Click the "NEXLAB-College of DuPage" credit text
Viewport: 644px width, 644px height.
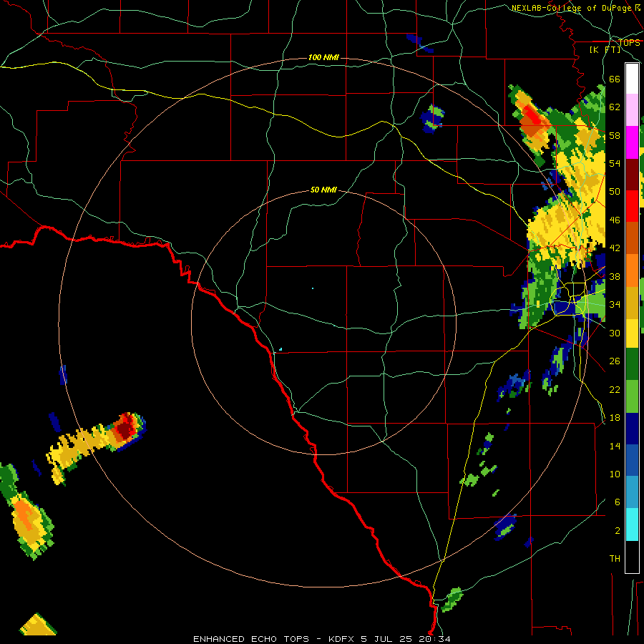pos(572,8)
